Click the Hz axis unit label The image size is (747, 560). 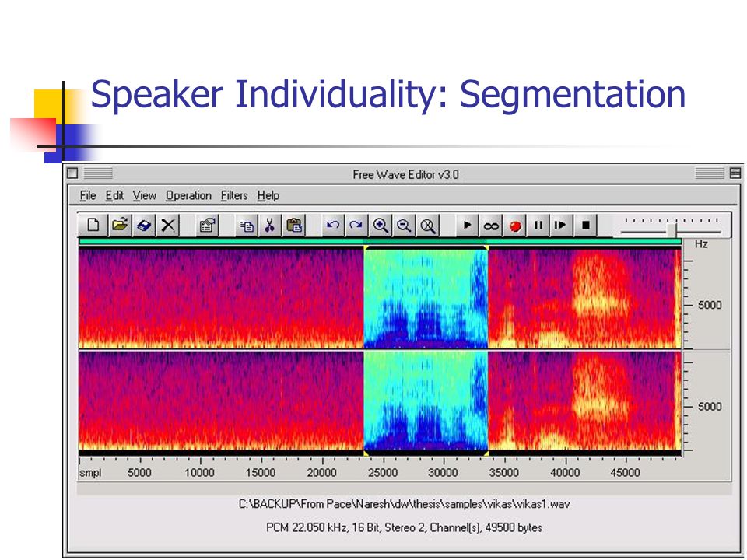coord(701,244)
